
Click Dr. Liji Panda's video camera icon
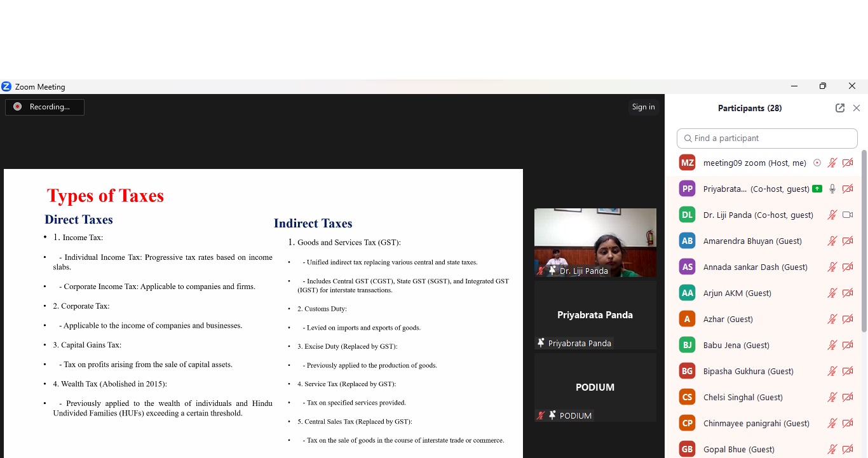pyautogui.click(x=848, y=215)
